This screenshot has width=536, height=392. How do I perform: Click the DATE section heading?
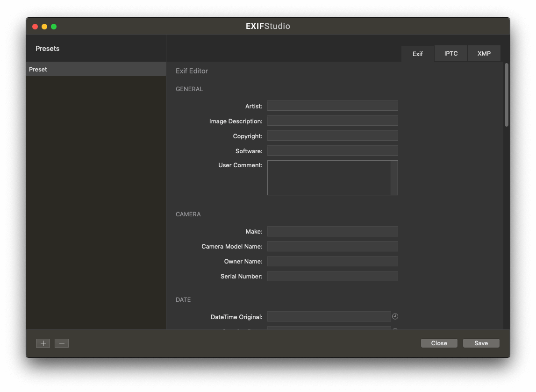coord(183,300)
